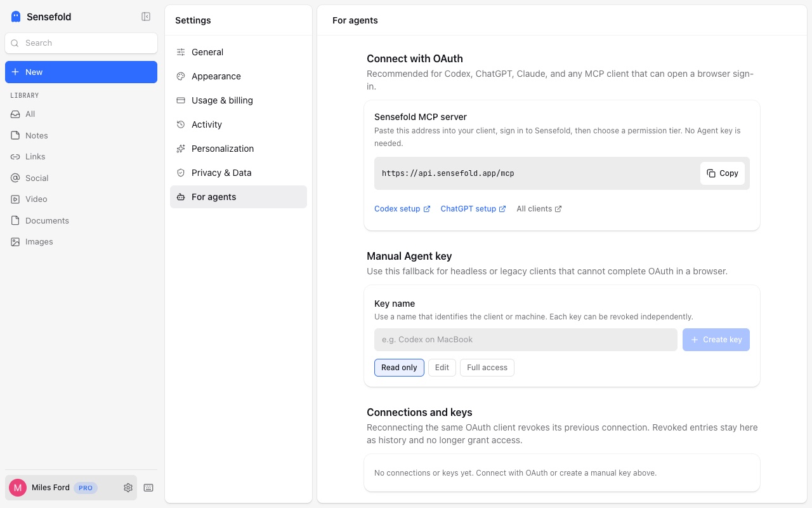Click the Activity history icon
This screenshot has width=812, height=508.
point(181,124)
